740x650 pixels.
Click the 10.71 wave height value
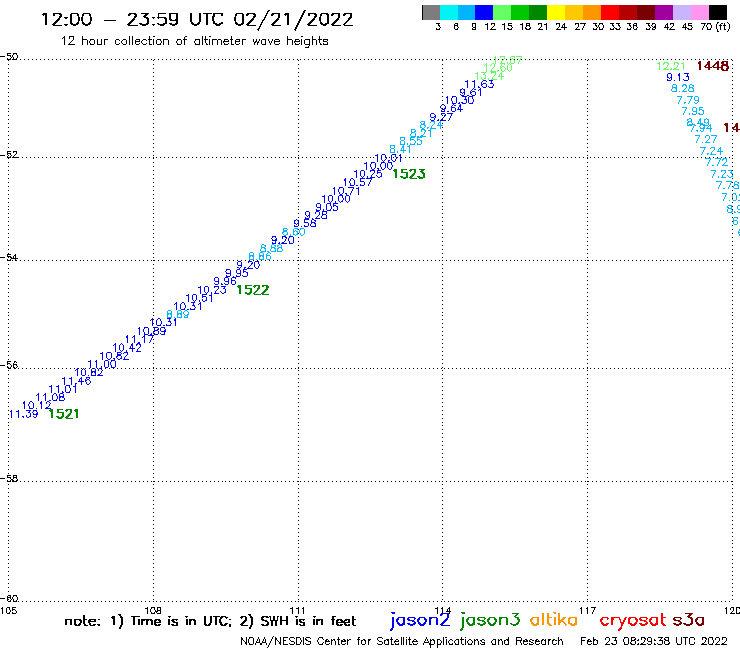click(346, 191)
